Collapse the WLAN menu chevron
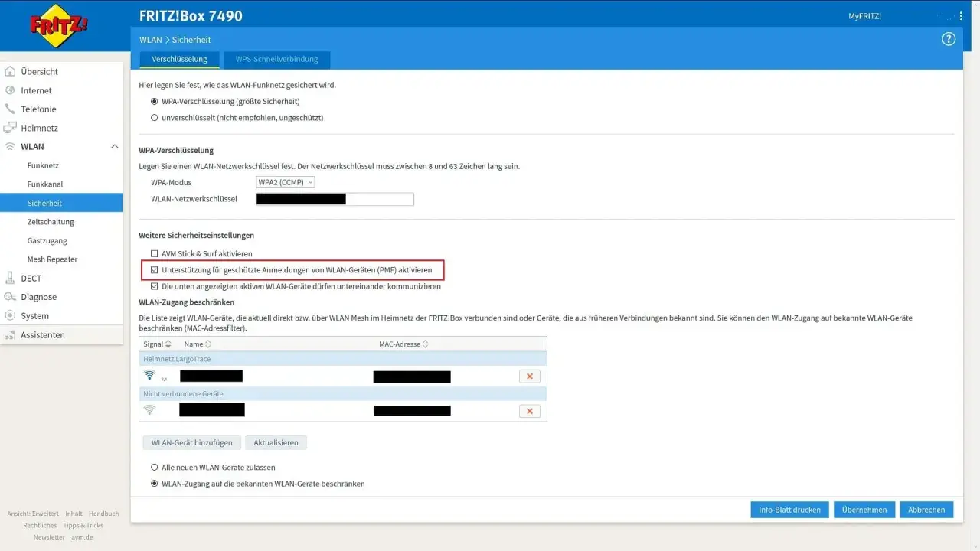 point(115,147)
